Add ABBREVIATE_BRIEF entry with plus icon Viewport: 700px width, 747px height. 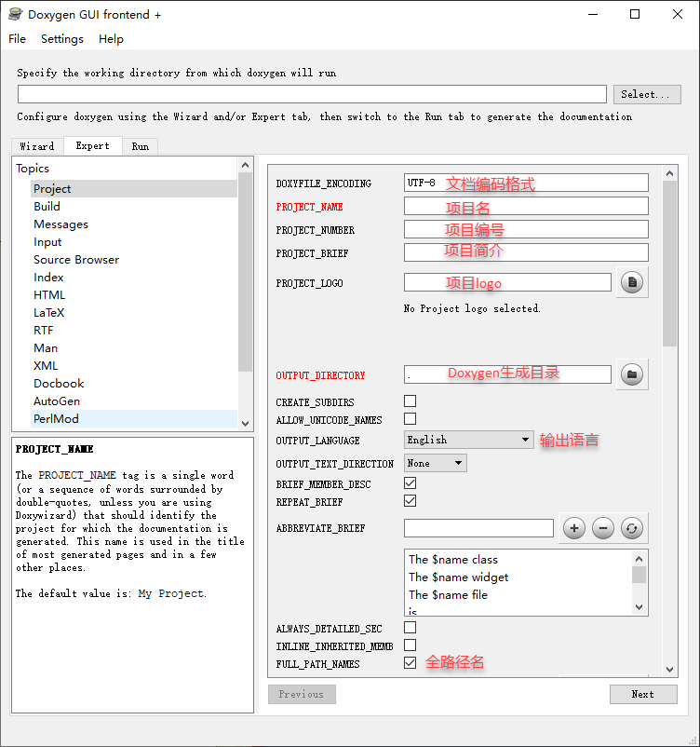[x=573, y=528]
